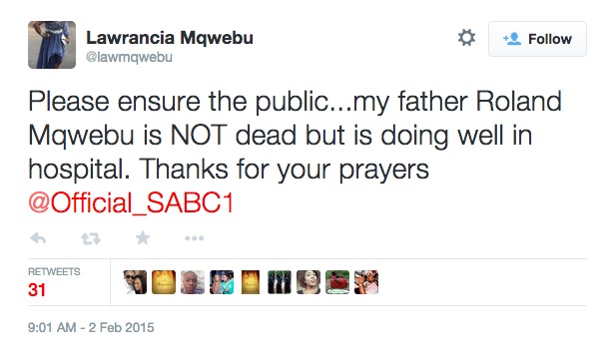Click the reply arrow icon
The width and height of the screenshot is (615, 364).
click(x=38, y=237)
